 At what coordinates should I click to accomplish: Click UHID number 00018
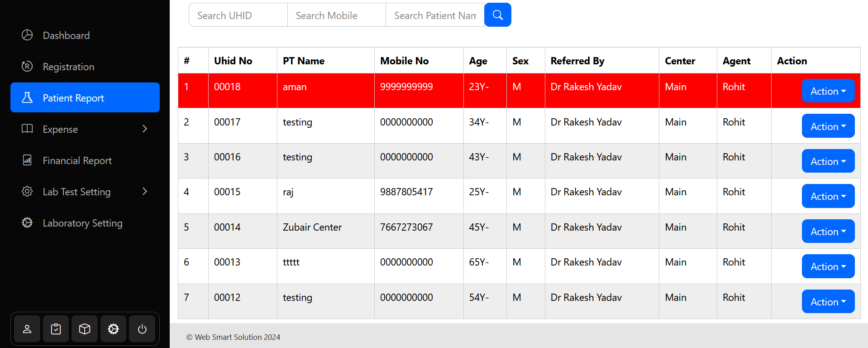pos(227,87)
